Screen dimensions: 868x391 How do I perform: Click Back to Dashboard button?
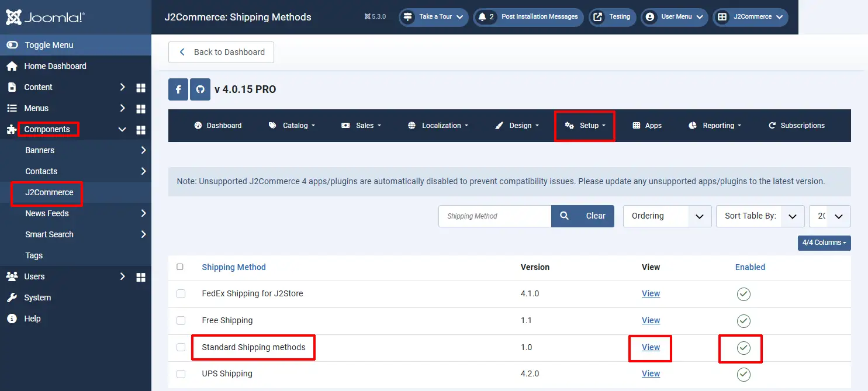(x=221, y=52)
